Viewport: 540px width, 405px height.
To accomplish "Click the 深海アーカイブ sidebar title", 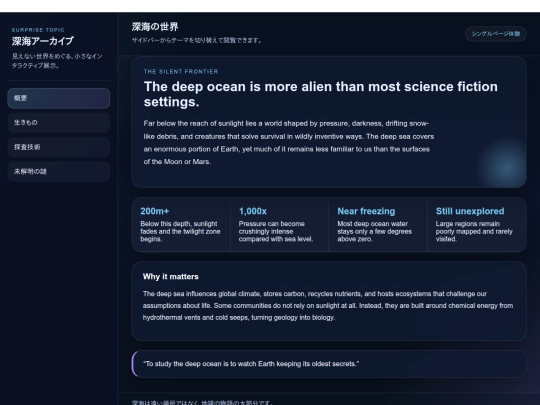I will [x=43, y=41].
